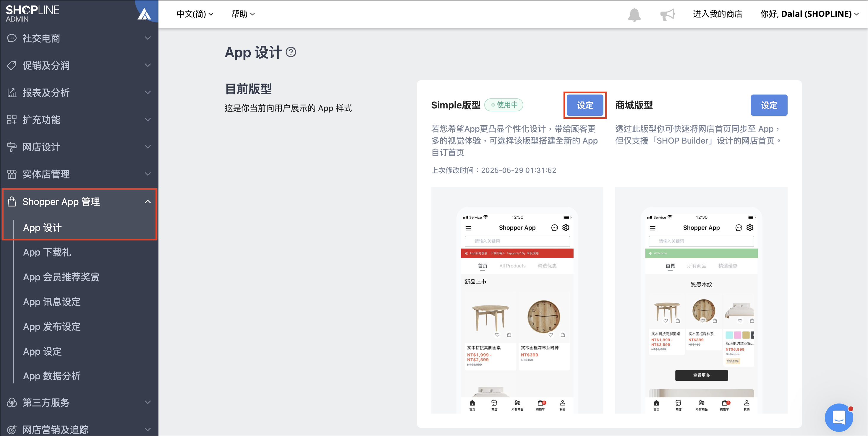Expand the 第三方服务 chevron
The height and width of the screenshot is (436, 868).
148,402
